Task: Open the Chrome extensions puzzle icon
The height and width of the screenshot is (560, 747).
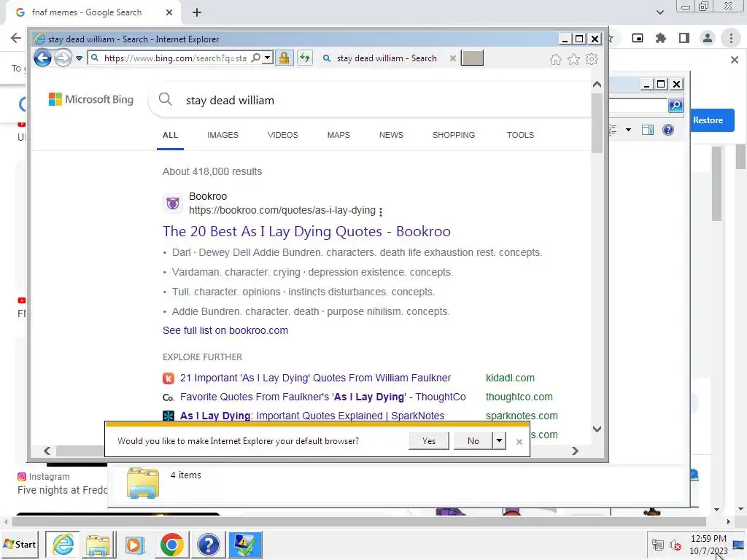Action: 661,38
